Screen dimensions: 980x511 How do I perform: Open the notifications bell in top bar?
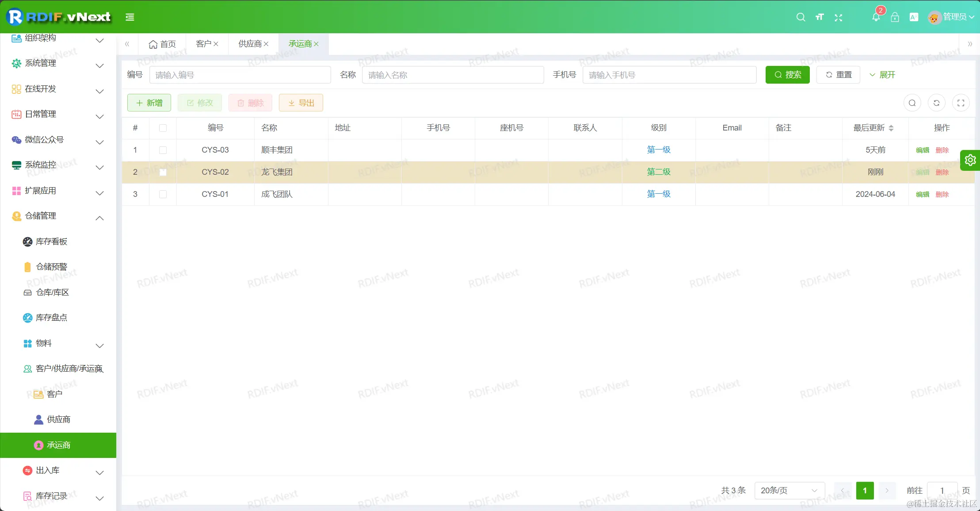coord(876,17)
